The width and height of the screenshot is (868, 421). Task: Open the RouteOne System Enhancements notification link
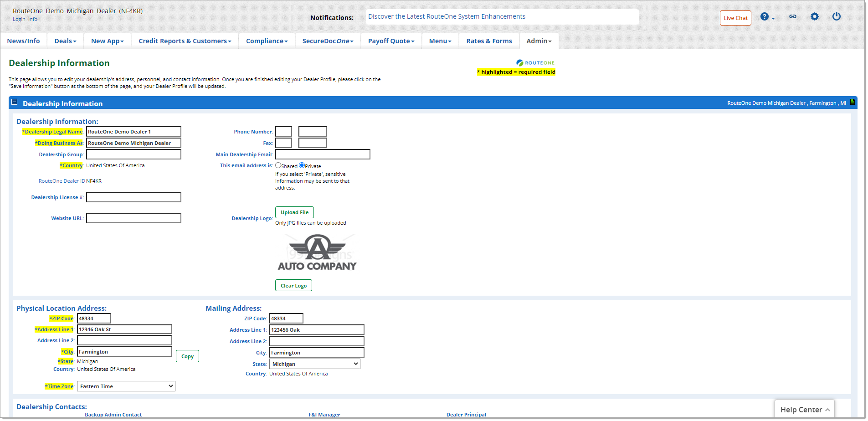click(x=447, y=16)
